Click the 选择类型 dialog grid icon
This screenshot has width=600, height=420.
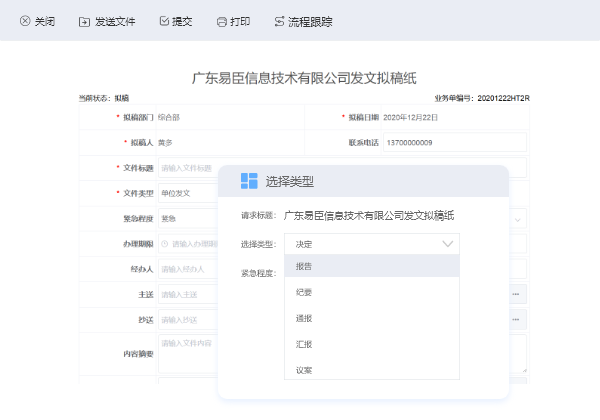249,181
